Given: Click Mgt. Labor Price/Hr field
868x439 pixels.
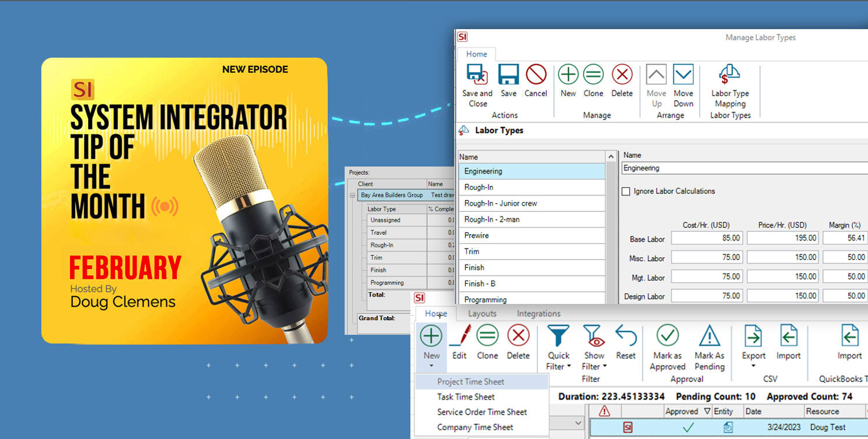Looking at the screenshot, I should click(x=782, y=277).
